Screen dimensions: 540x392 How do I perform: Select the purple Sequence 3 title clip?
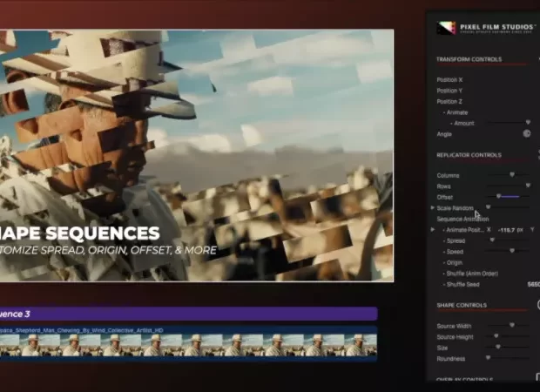[x=189, y=314]
